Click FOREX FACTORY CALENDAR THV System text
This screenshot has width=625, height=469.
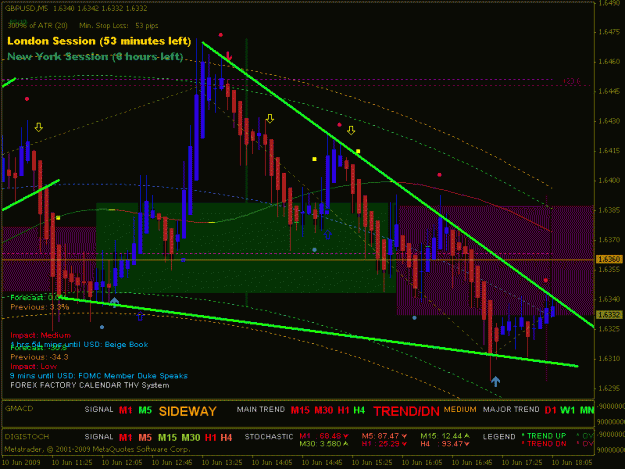(x=90, y=385)
